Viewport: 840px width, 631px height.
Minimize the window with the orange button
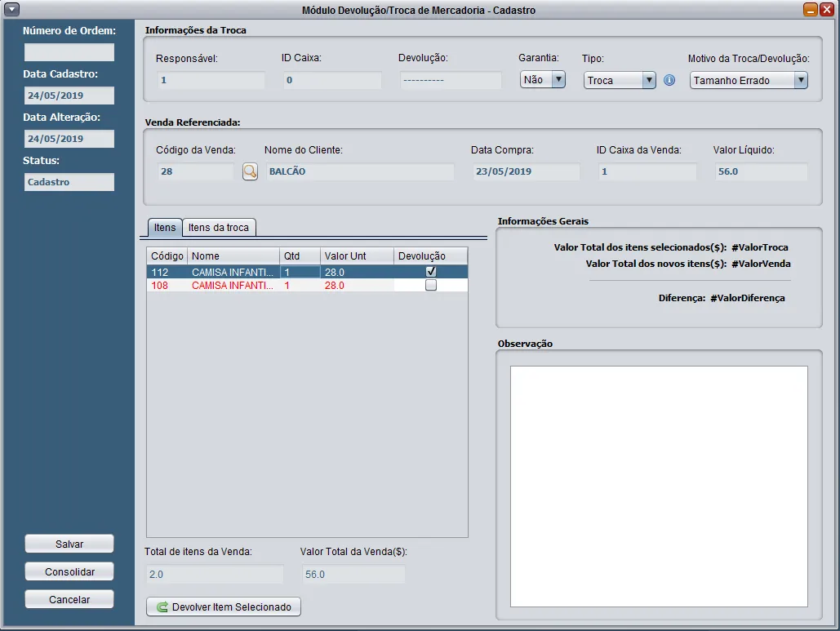(811, 9)
